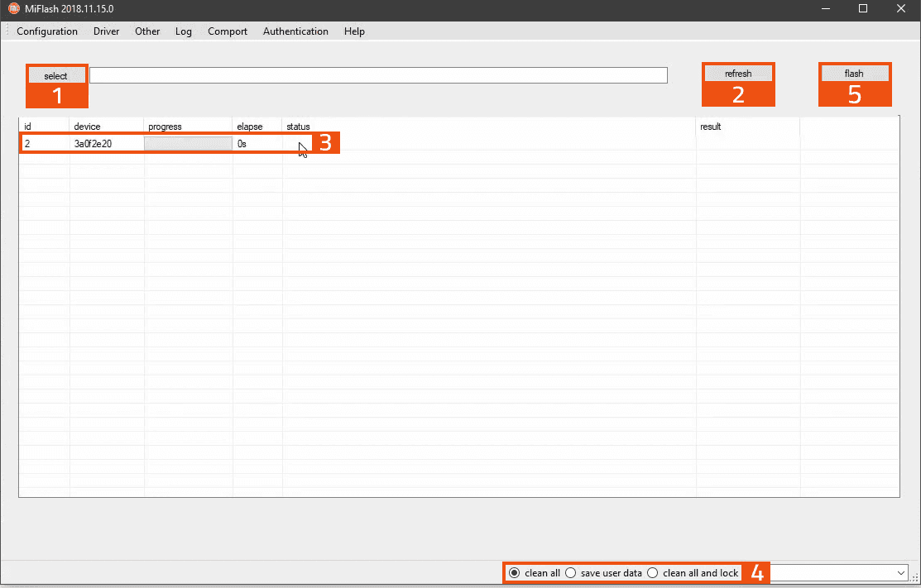This screenshot has height=588, width=921.
Task: Open the Log menu
Action: 183,31
